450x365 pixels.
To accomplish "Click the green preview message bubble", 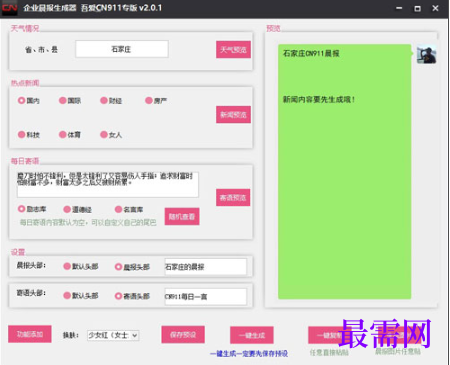I will (344, 171).
